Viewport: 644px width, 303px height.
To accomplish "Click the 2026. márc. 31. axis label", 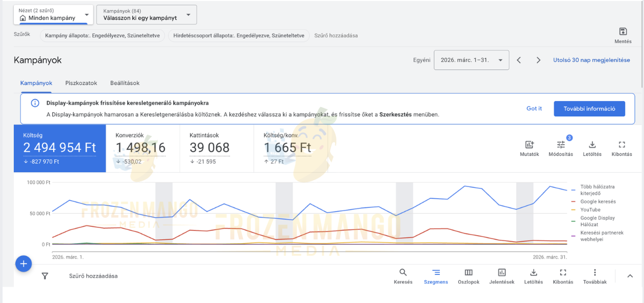I will coord(550,257).
